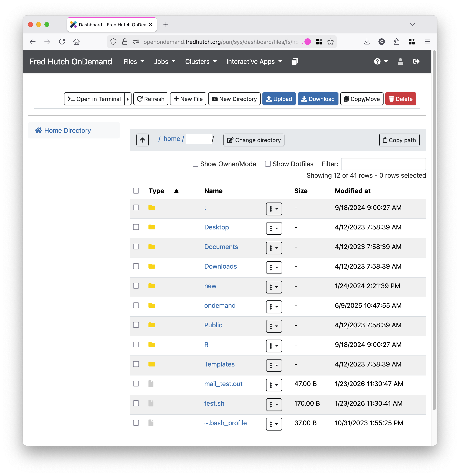
Task: Enable Show Owner/Mode checkbox
Action: [195, 164]
